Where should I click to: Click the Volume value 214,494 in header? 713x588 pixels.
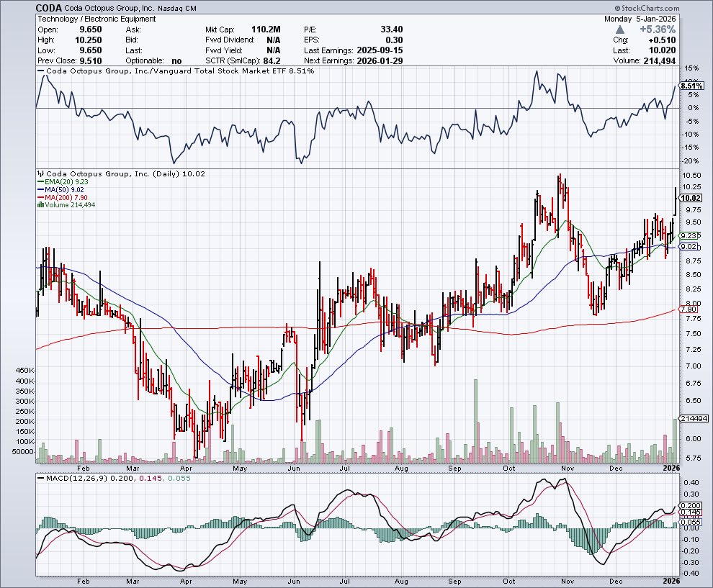click(x=660, y=61)
